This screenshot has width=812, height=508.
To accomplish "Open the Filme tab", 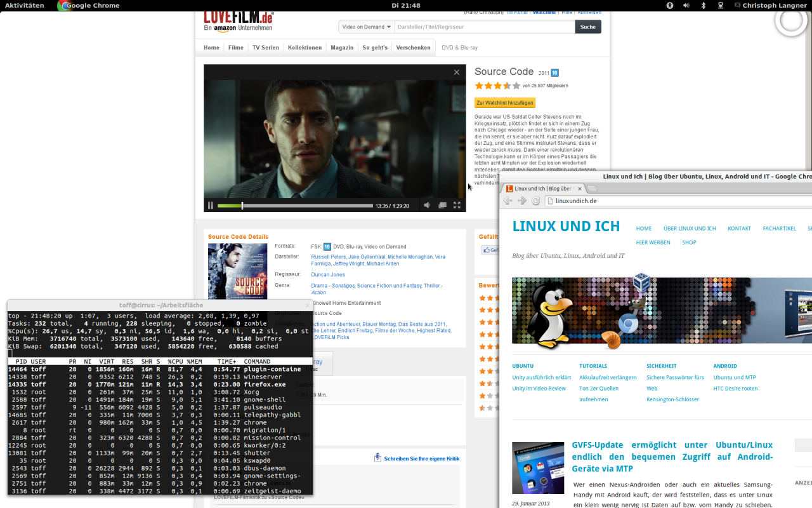I will pyautogui.click(x=236, y=48).
